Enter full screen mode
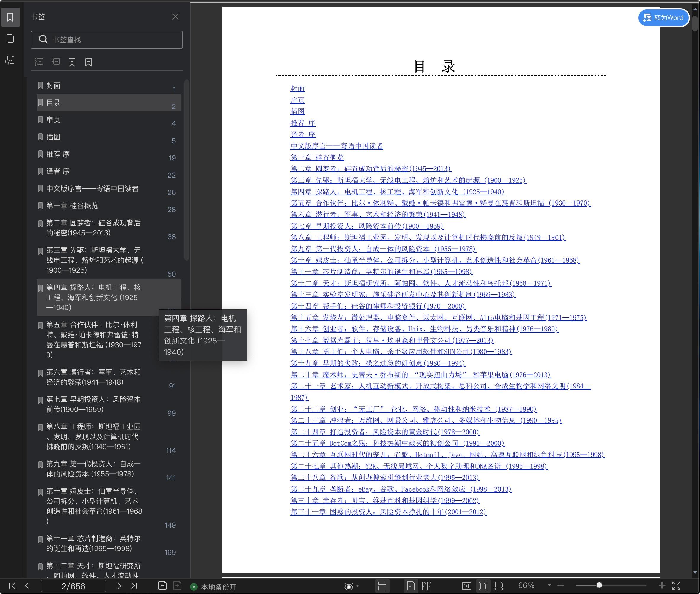Screen dimensions: 700x594 (x=676, y=586)
